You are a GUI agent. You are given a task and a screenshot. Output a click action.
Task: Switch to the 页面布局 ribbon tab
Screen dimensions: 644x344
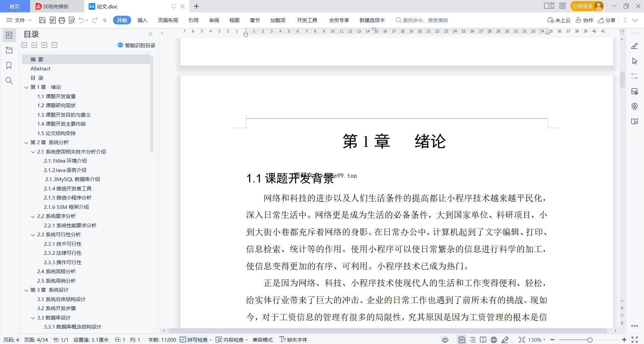click(x=168, y=20)
